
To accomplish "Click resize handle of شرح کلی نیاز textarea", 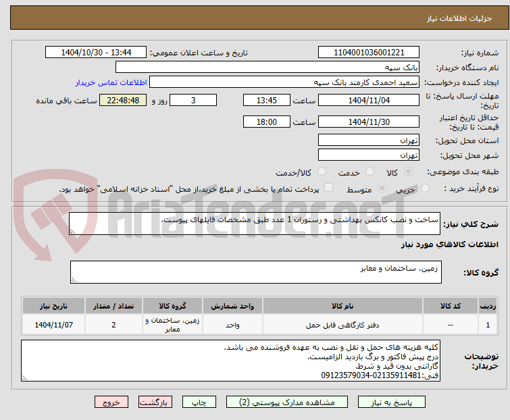I will (72, 231).
